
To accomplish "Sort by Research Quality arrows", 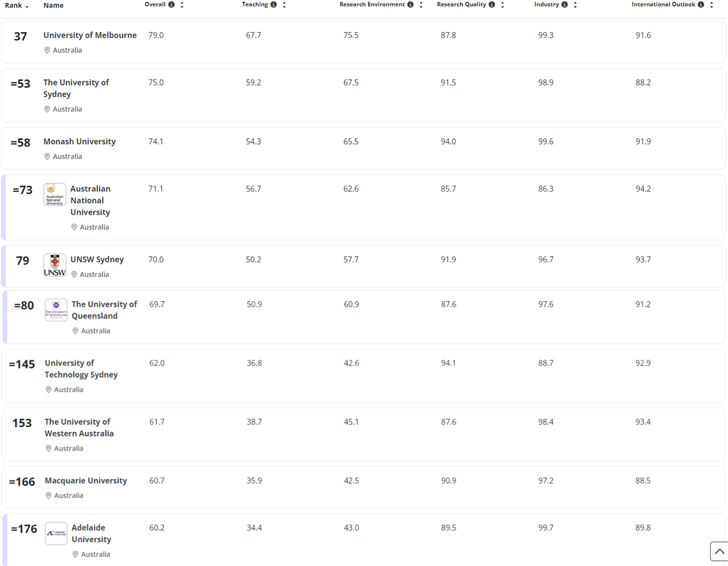I will [x=503, y=5].
